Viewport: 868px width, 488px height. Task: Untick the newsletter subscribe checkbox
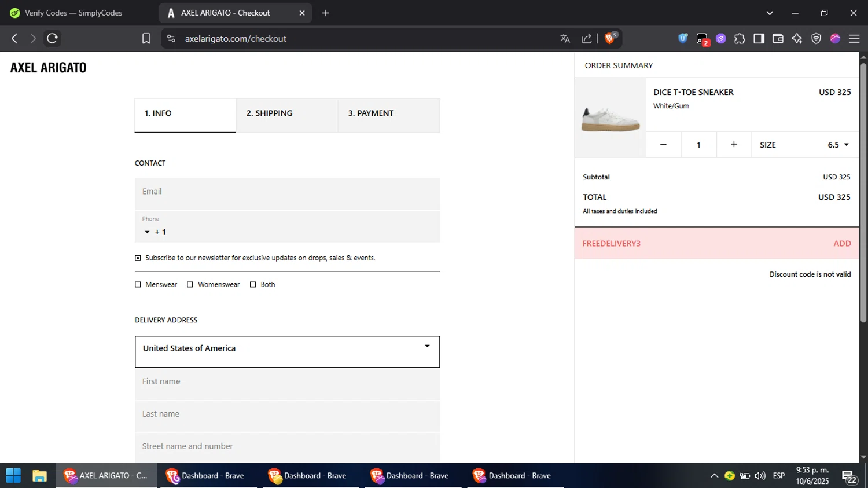(x=138, y=258)
